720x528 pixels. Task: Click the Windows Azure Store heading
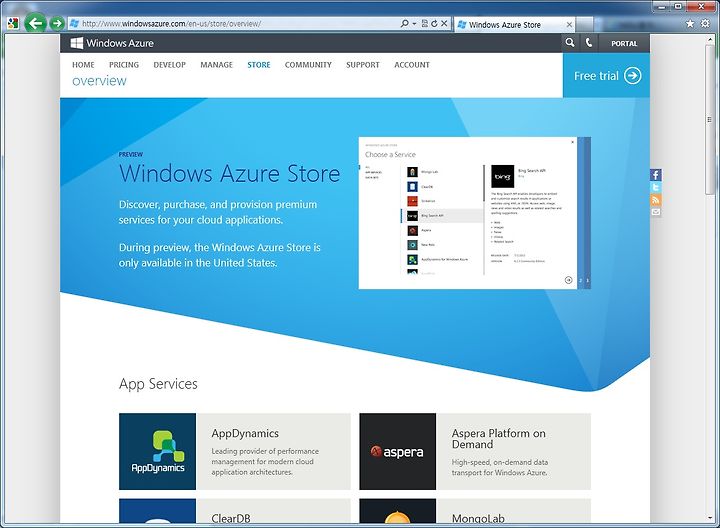point(230,174)
